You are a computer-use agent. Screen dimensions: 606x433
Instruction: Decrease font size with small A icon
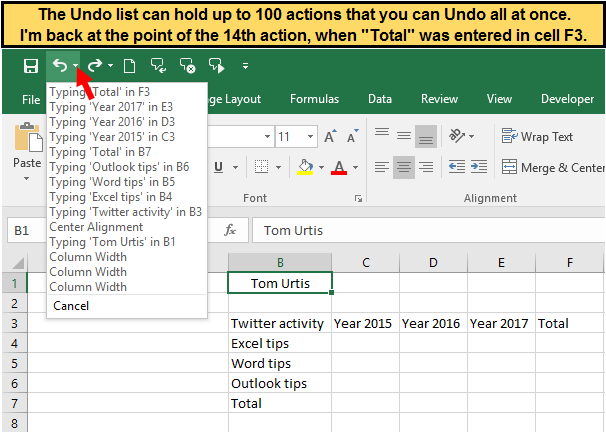pos(352,136)
